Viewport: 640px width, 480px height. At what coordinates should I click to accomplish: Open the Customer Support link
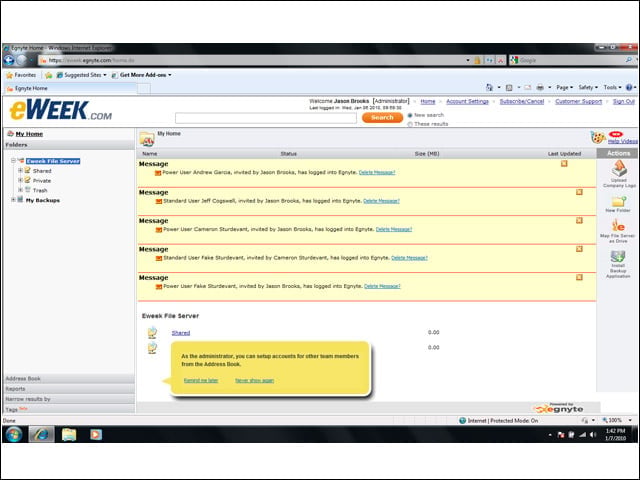(x=578, y=101)
